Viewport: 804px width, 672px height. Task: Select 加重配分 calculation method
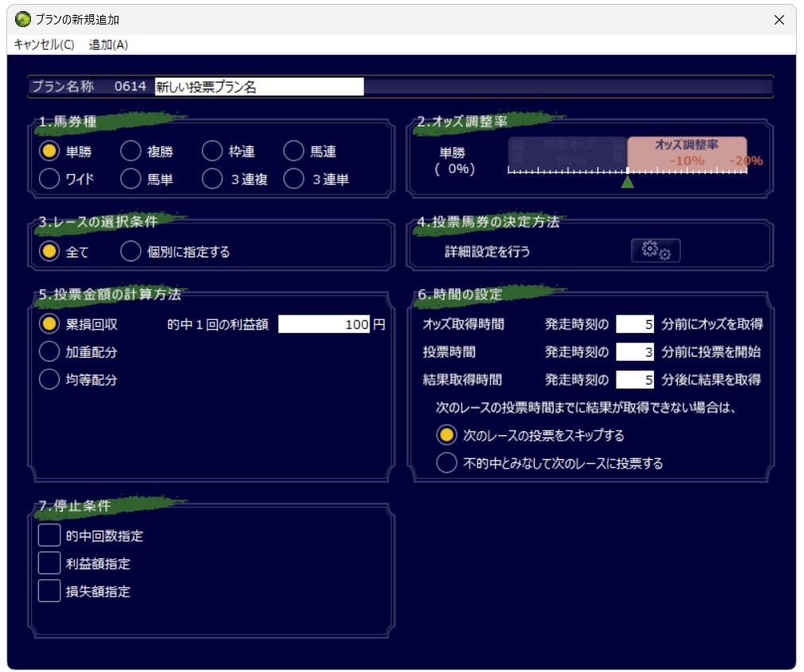(x=49, y=352)
